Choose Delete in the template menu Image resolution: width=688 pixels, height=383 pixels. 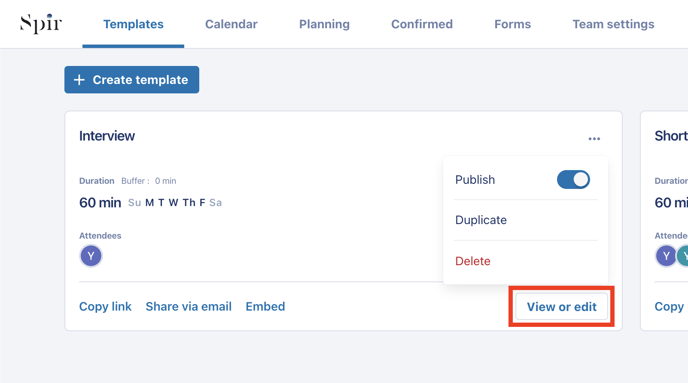(x=473, y=261)
